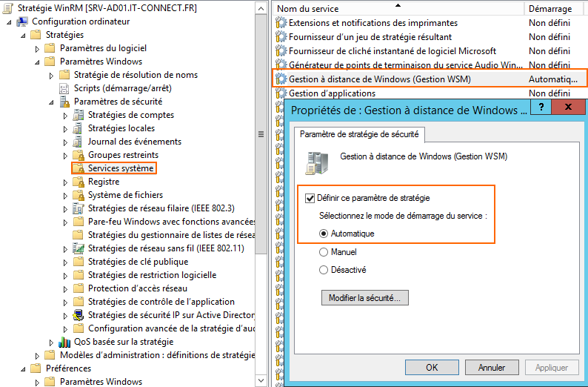Expand the Stratégies de comptes node
Screen dimensions: 588x387
coord(65,116)
